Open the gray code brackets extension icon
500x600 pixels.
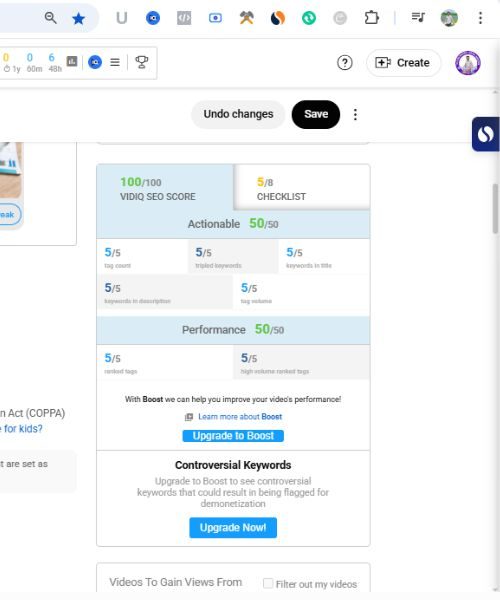184,18
